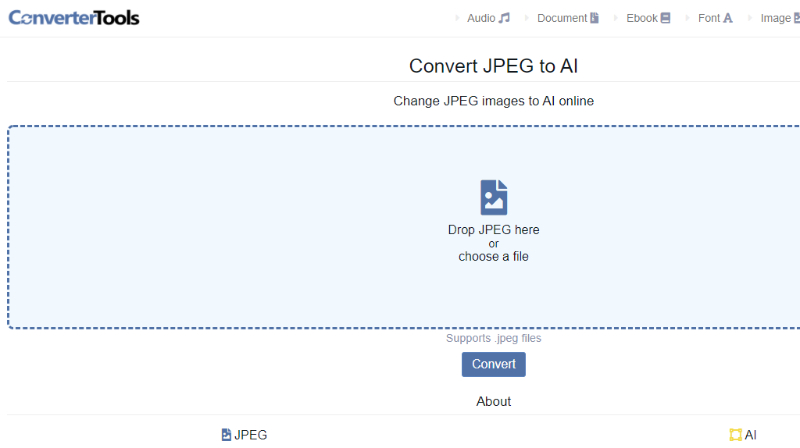This screenshot has width=800, height=448.
Task: Click the JPEG file icon in About section
Action: pos(226,435)
